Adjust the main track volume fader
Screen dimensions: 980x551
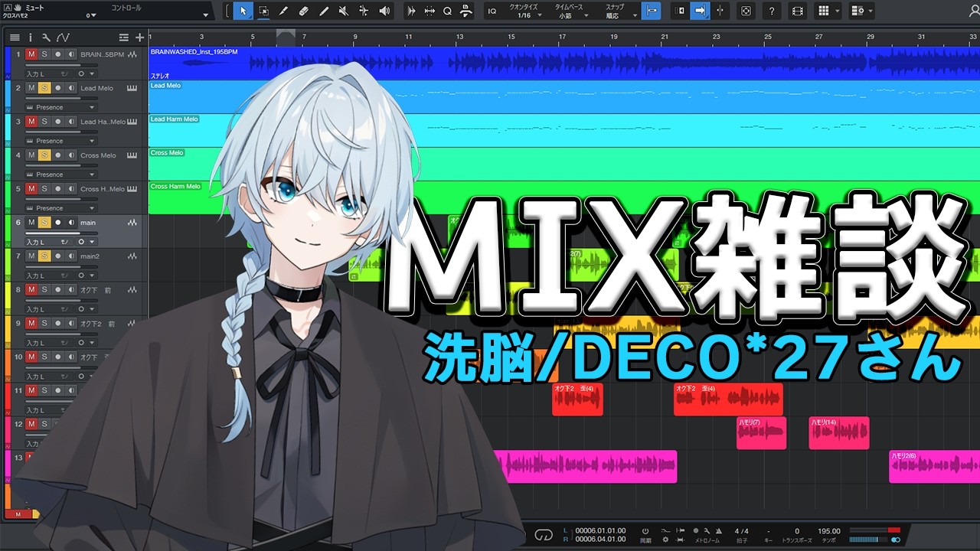60,233
